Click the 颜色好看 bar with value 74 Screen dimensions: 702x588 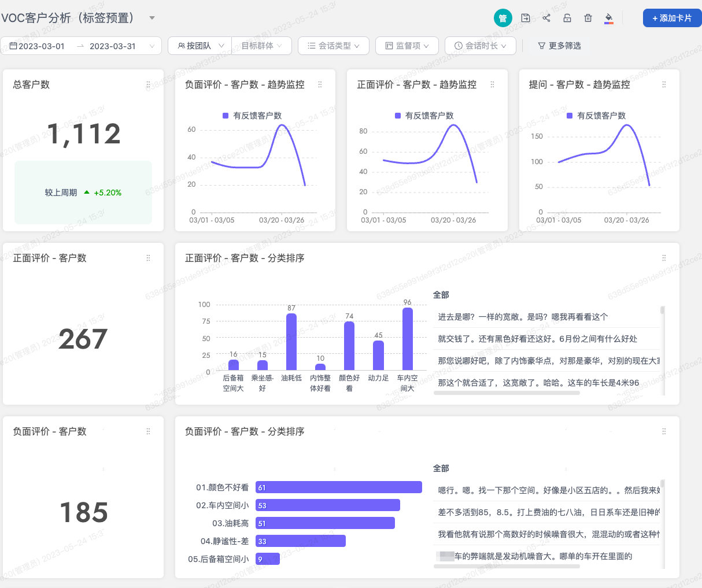[349, 346]
